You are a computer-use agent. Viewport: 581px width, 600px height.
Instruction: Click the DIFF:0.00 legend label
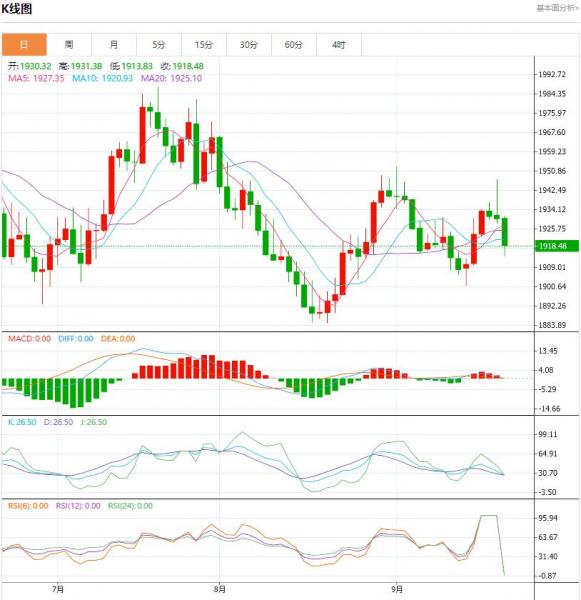coord(76,339)
